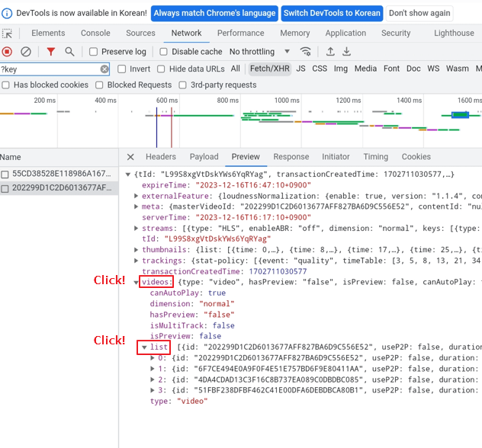Screen dimensions: 482x448
Task: Clear the network log
Action: (x=26, y=52)
